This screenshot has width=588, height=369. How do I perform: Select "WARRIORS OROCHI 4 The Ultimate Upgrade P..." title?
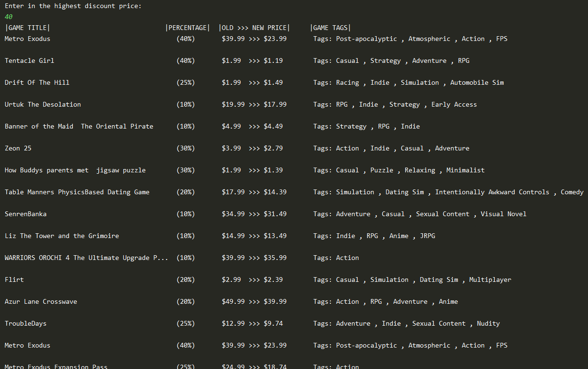tap(87, 258)
